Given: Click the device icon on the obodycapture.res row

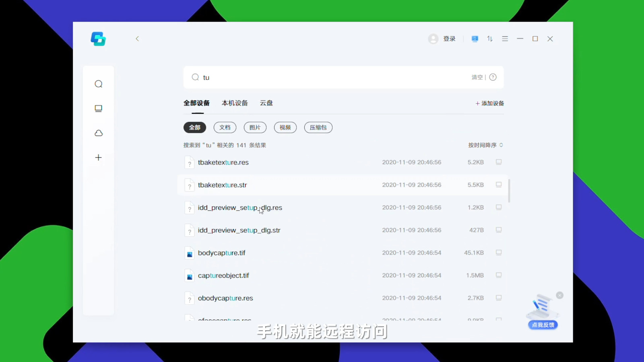Looking at the screenshot, I should click(x=499, y=298).
